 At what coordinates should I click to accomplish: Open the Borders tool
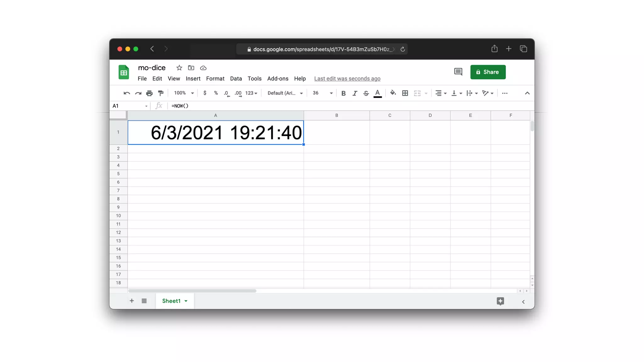point(405,93)
